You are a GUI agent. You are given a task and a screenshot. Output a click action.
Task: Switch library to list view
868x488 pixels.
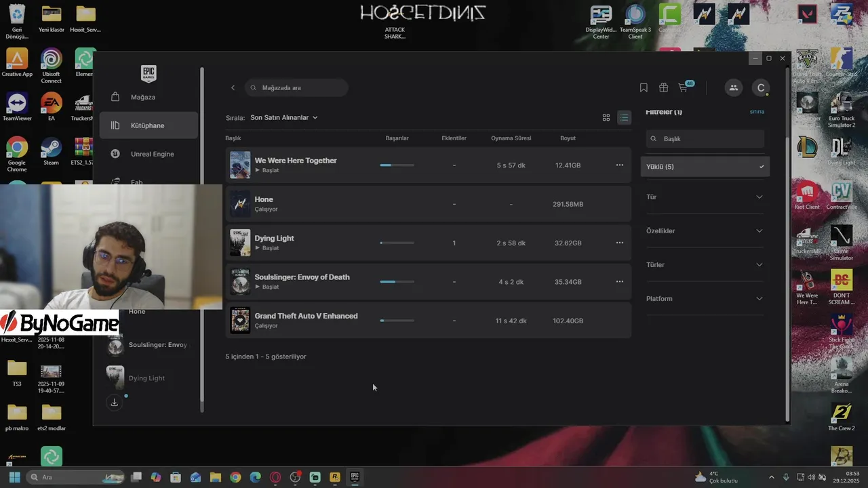pos(624,117)
